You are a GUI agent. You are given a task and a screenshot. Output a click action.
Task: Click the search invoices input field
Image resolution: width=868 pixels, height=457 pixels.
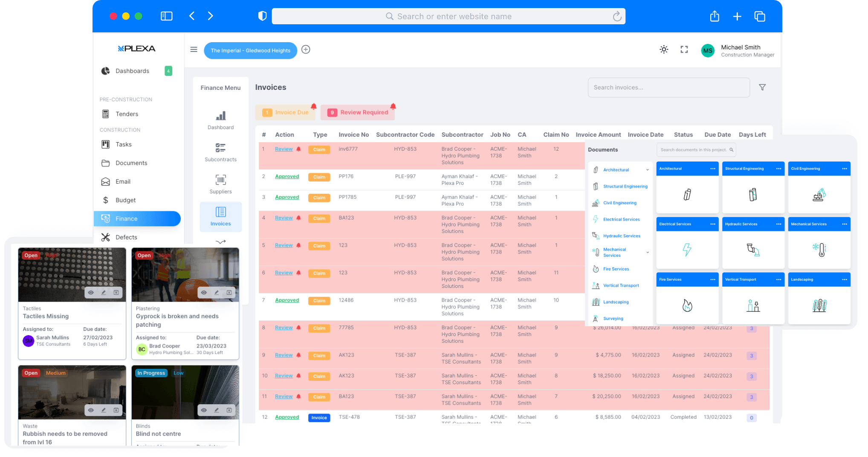(x=668, y=87)
